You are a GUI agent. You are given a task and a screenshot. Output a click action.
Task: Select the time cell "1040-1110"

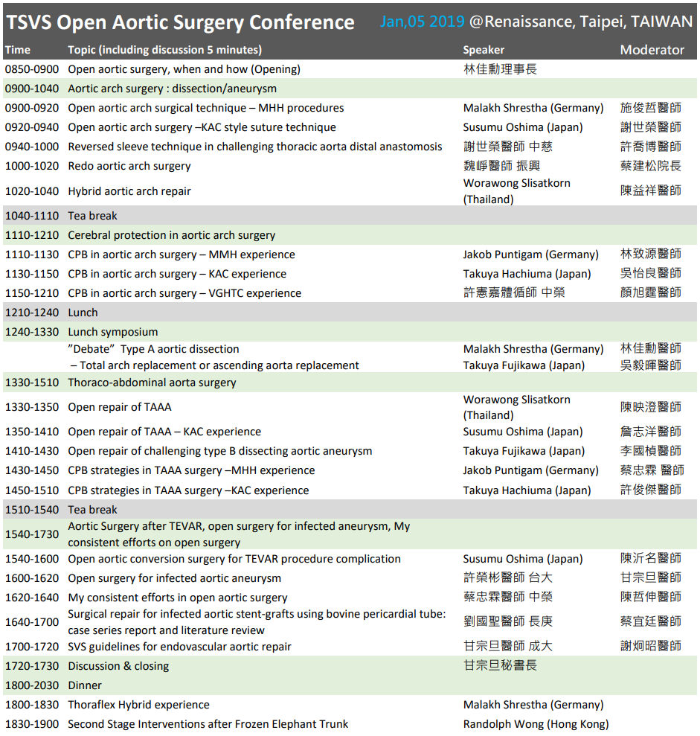coord(32,216)
